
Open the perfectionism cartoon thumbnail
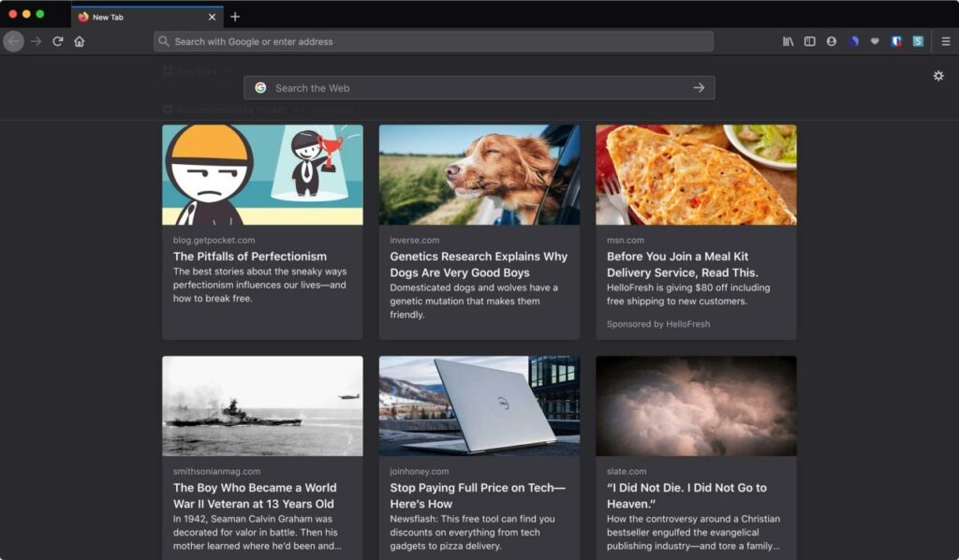click(262, 175)
